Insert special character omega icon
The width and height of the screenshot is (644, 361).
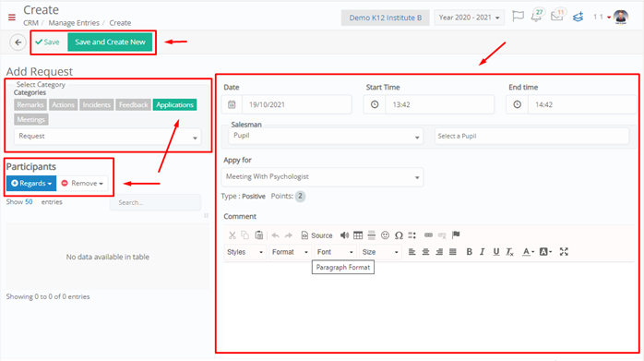pyautogui.click(x=399, y=235)
